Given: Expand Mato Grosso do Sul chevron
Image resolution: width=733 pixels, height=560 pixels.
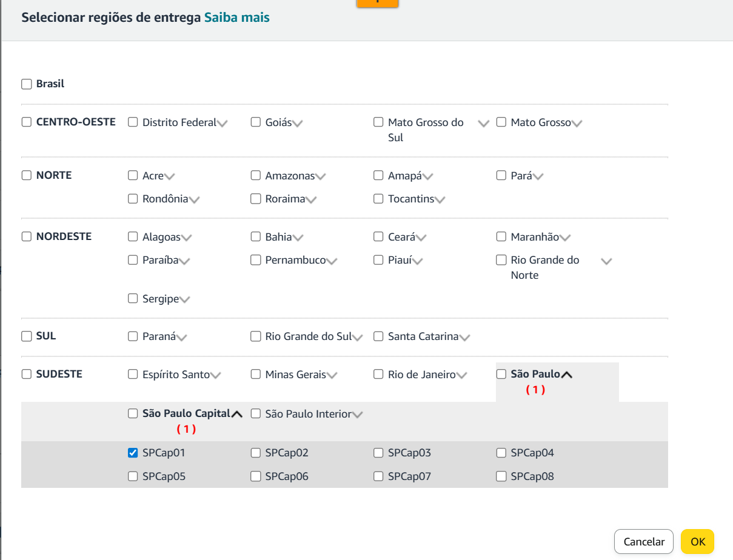Looking at the screenshot, I should coord(483,124).
